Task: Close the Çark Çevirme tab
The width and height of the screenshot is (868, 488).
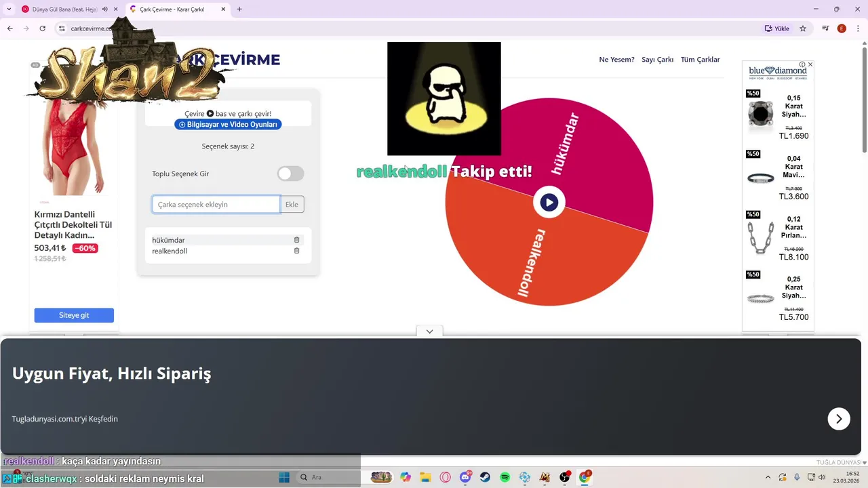Action: pos(223,9)
